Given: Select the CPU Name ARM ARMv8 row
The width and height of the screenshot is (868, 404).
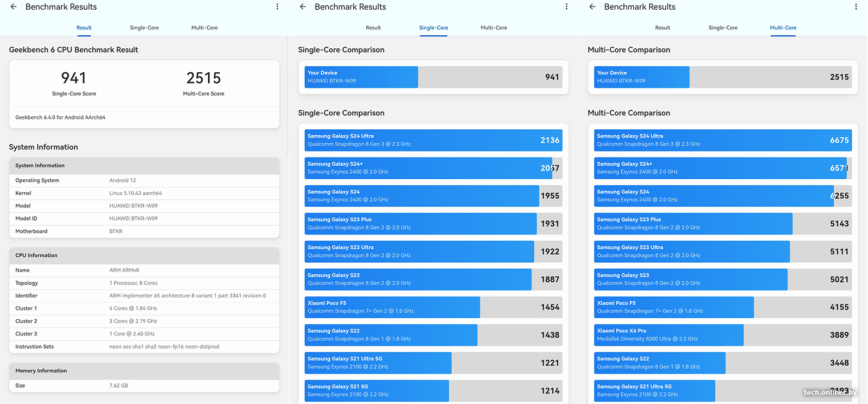Looking at the screenshot, I should 144,270.
